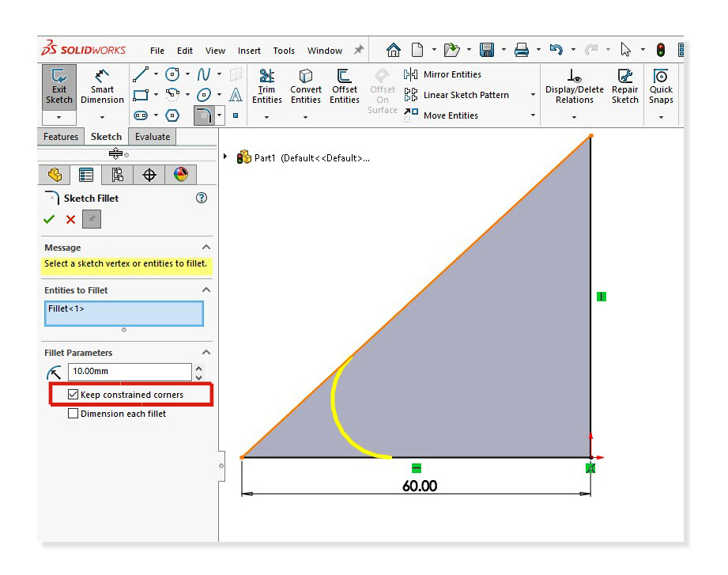This screenshot has width=728, height=575.
Task: Open the Insert menu
Action: click(x=249, y=51)
